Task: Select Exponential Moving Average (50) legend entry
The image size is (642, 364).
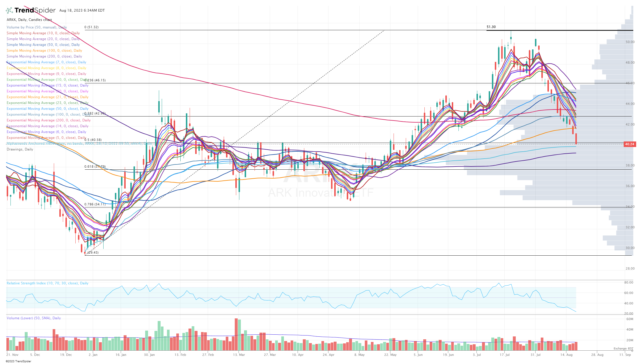Action: click(47, 109)
